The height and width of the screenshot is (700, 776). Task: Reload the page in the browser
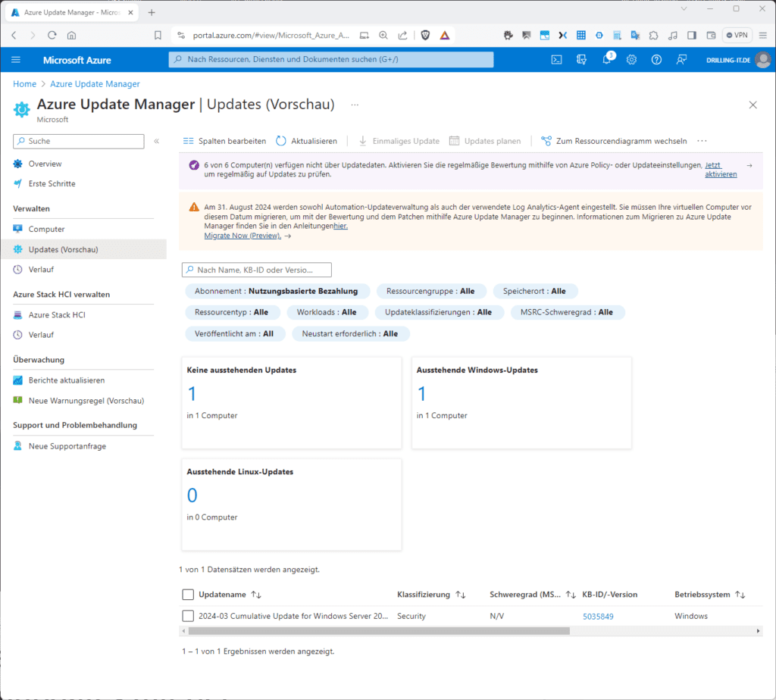coord(52,35)
